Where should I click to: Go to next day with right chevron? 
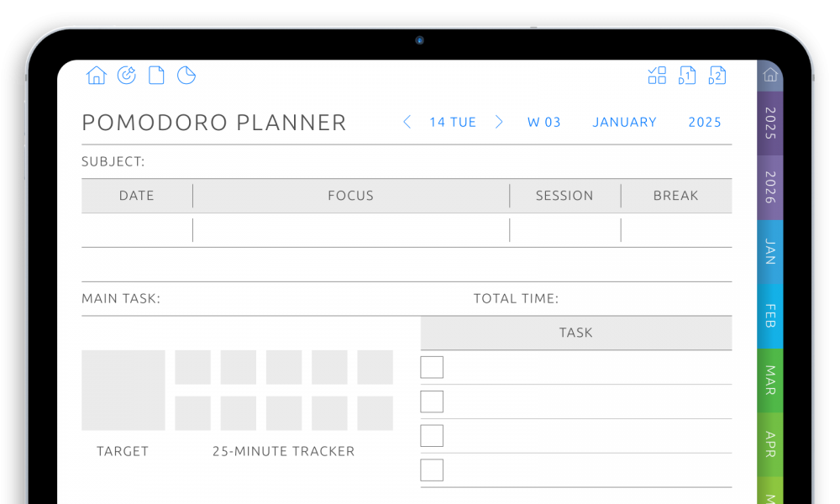tap(499, 122)
